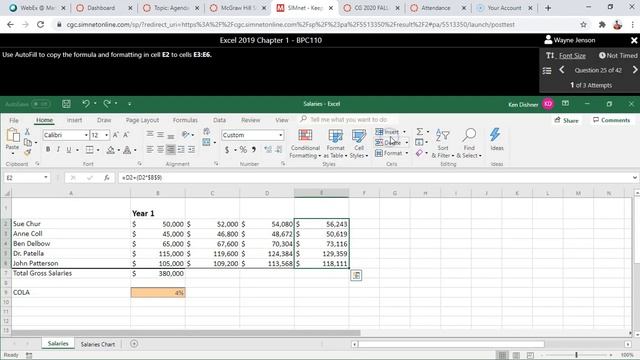Open the Font name dropdown
This screenshot has width=640, height=360.
[86, 135]
